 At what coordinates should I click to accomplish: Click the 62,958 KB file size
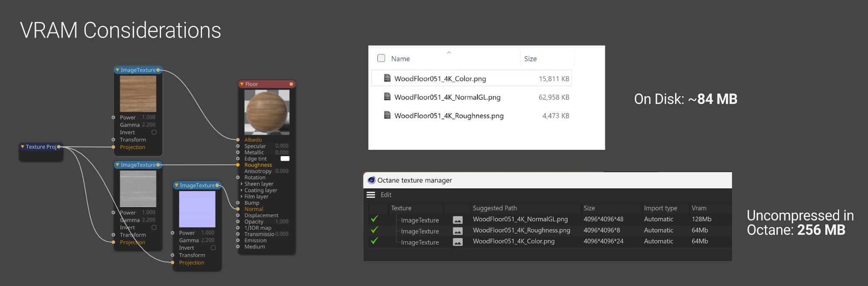[554, 97]
